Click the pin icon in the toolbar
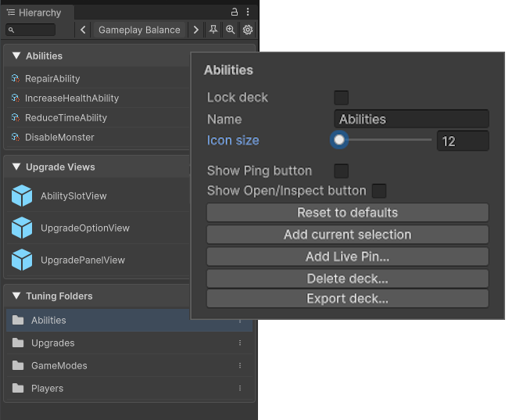This screenshot has width=516, height=420. (213, 30)
